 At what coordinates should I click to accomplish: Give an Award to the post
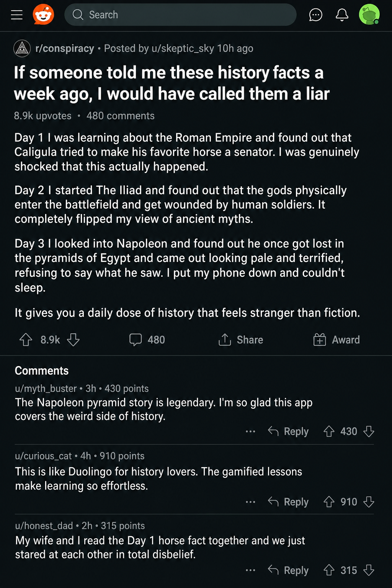[x=336, y=340]
